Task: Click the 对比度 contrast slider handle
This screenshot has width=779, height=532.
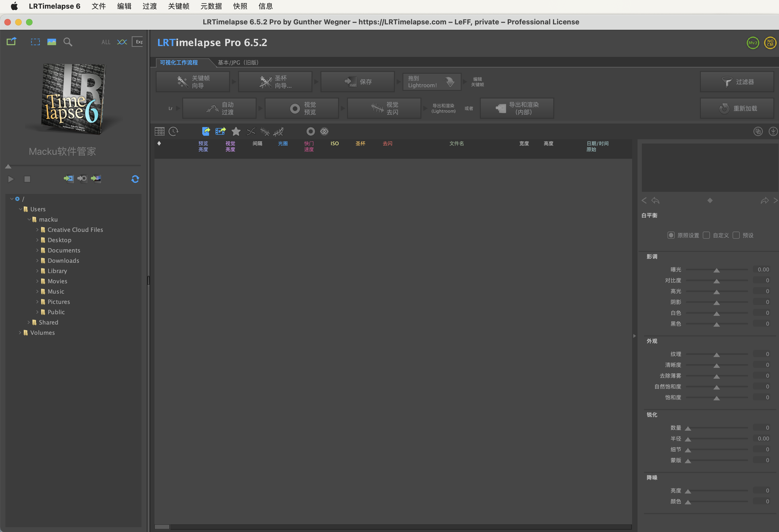Action: coord(717,281)
